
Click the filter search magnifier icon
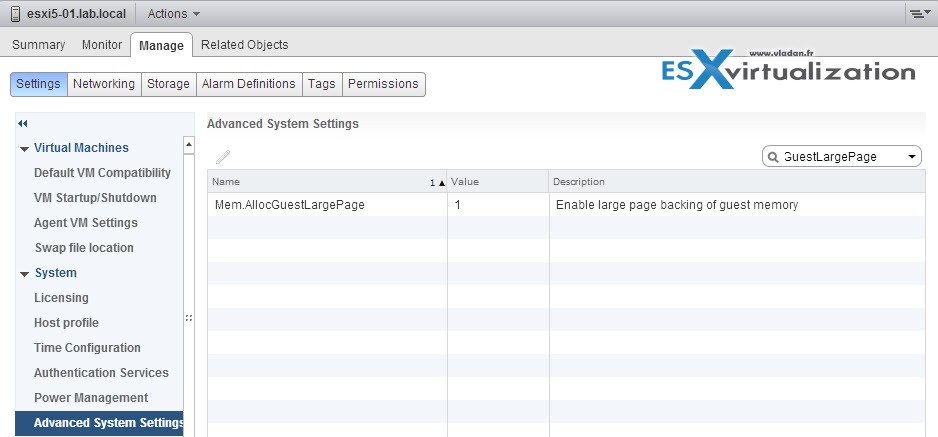[x=772, y=157]
